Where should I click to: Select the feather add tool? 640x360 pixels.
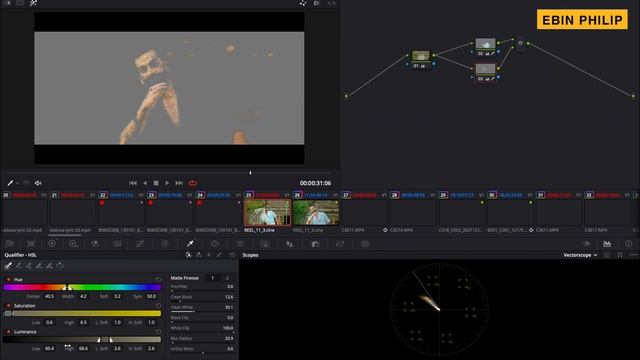click(49, 266)
